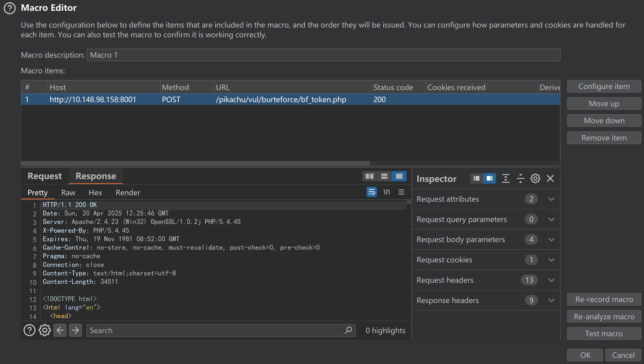
Task: Open the Render view tab
Action: click(x=128, y=193)
